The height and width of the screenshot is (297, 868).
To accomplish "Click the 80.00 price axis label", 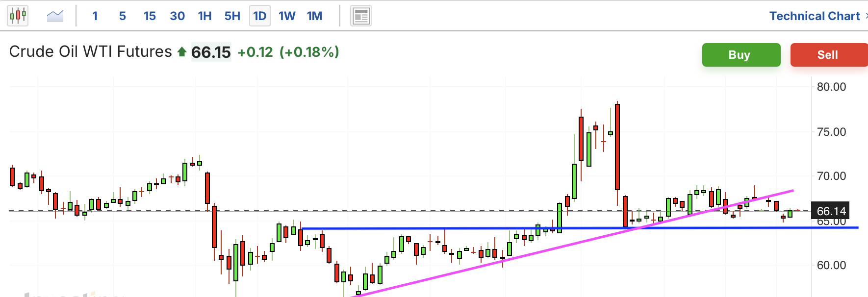I will pos(831,87).
